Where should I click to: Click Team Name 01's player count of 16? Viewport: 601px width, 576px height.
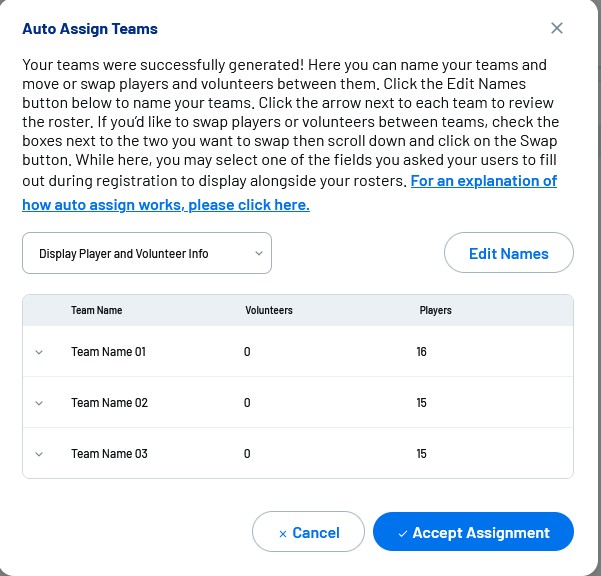click(x=422, y=352)
